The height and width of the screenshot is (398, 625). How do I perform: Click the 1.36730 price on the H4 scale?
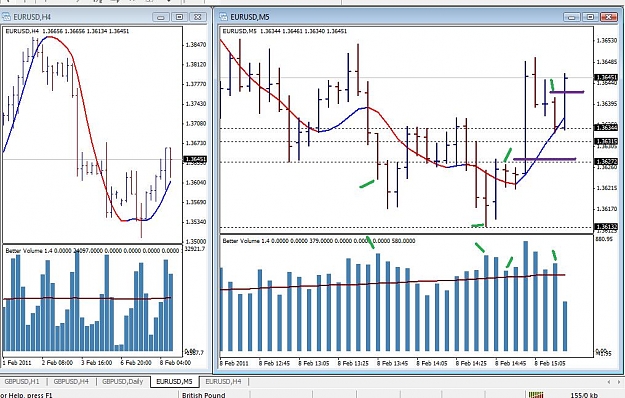pos(196,143)
